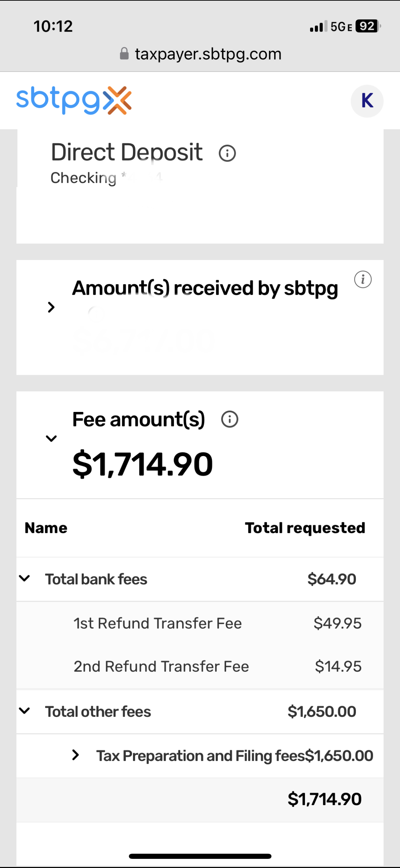The width and height of the screenshot is (400, 868).
Task: Tap the Total requested column header
Action: click(x=305, y=528)
